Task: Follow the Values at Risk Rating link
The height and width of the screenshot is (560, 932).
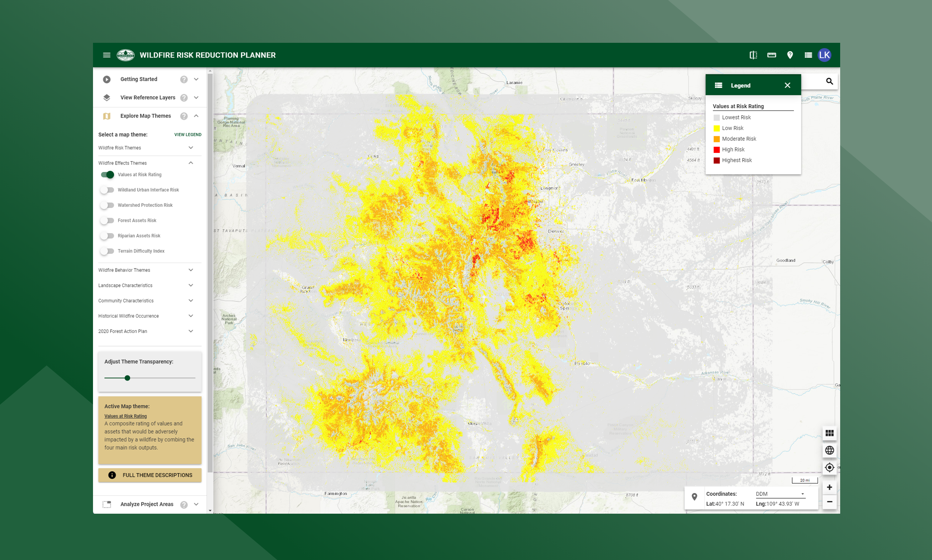Action: tap(125, 416)
